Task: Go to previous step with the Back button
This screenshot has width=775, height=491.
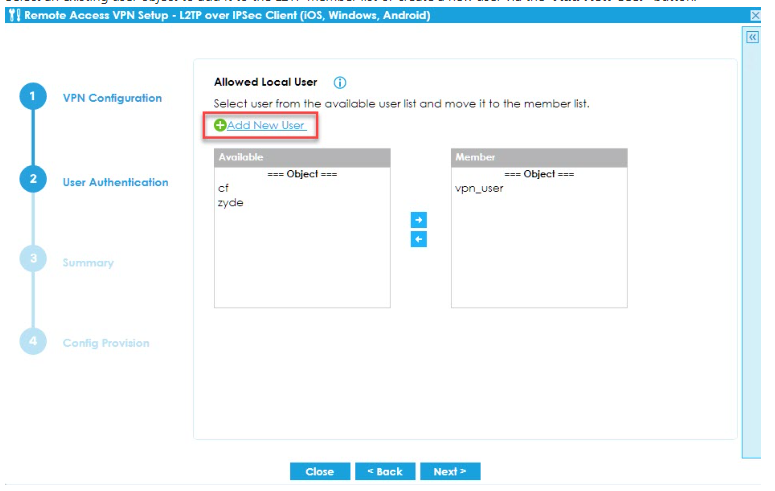Action: click(384, 471)
